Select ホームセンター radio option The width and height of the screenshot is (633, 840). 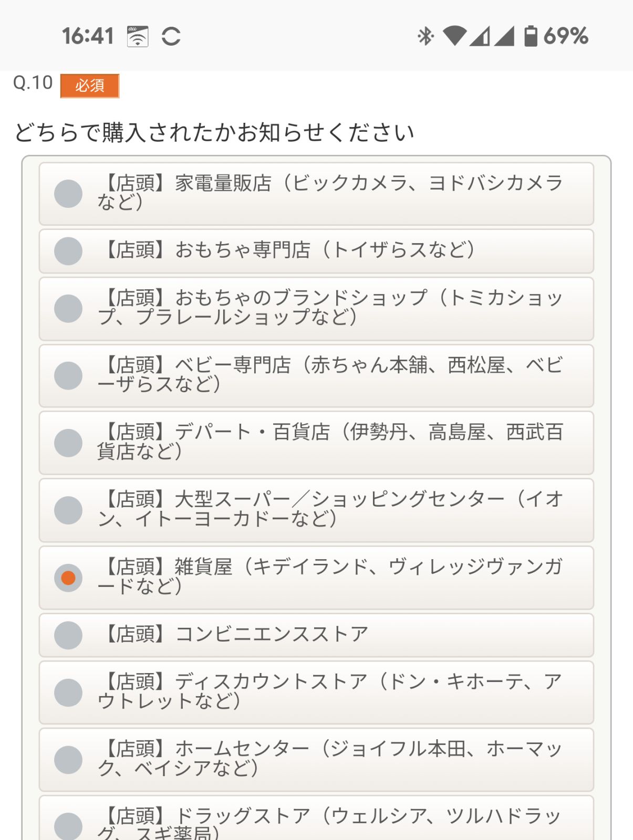316,760
